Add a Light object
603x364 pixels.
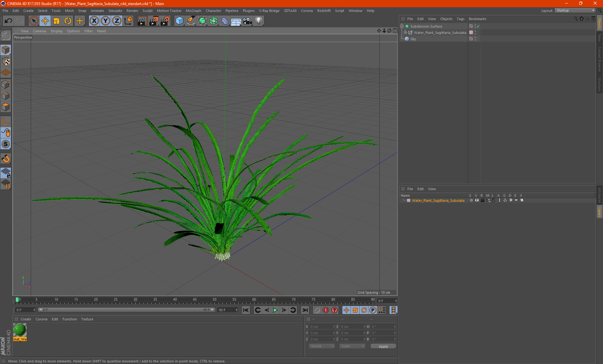(x=258, y=21)
